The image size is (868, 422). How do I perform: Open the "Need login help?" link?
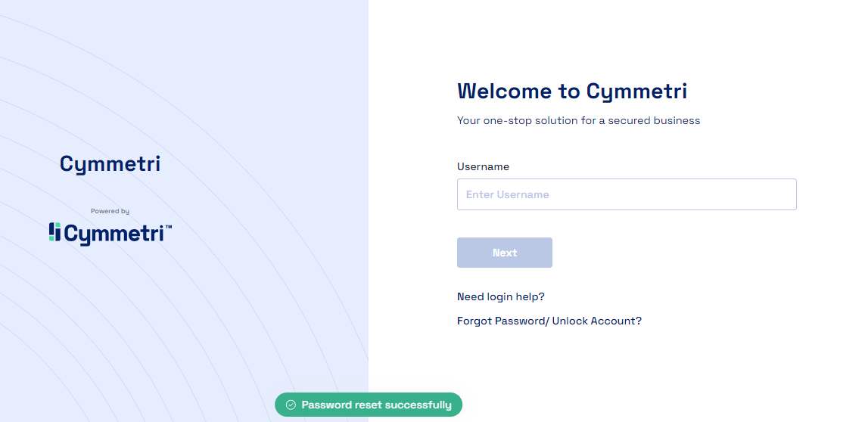pos(500,296)
